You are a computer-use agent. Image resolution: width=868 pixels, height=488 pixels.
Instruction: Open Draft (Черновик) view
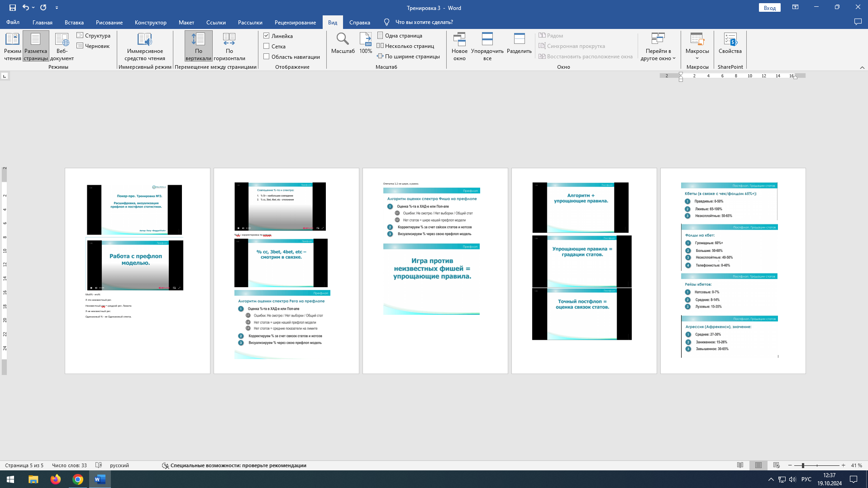[x=93, y=46]
